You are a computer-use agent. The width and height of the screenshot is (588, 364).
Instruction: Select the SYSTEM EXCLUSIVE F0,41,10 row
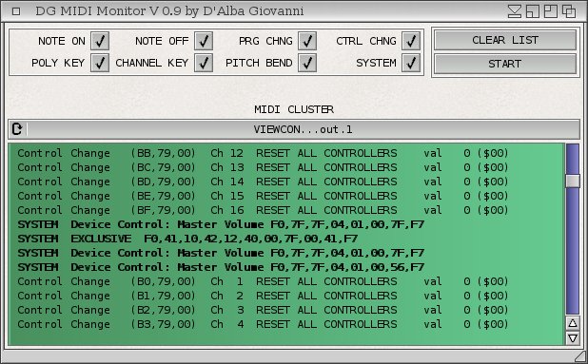[x=286, y=239]
